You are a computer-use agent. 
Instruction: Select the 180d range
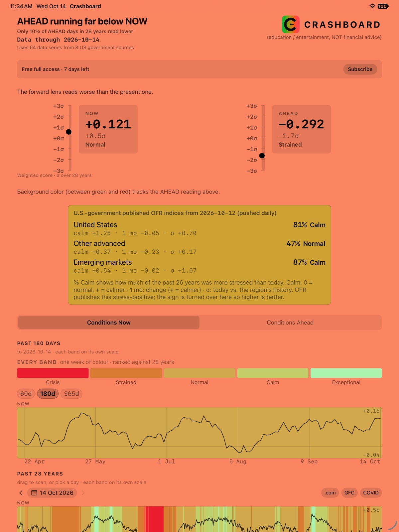(48, 394)
